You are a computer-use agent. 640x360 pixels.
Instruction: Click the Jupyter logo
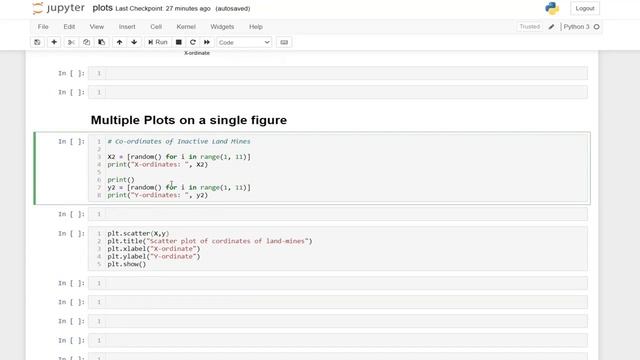[x=58, y=8]
